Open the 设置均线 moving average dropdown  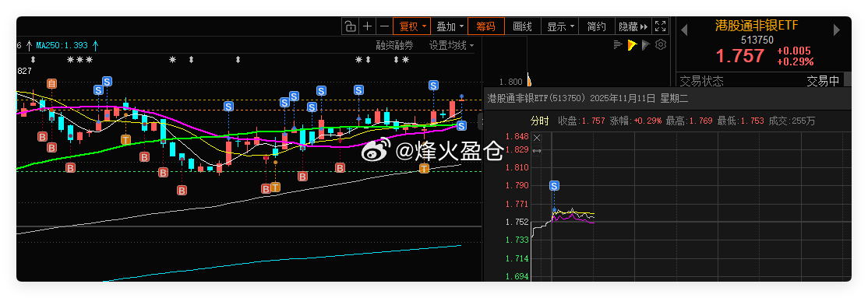[452, 45]
